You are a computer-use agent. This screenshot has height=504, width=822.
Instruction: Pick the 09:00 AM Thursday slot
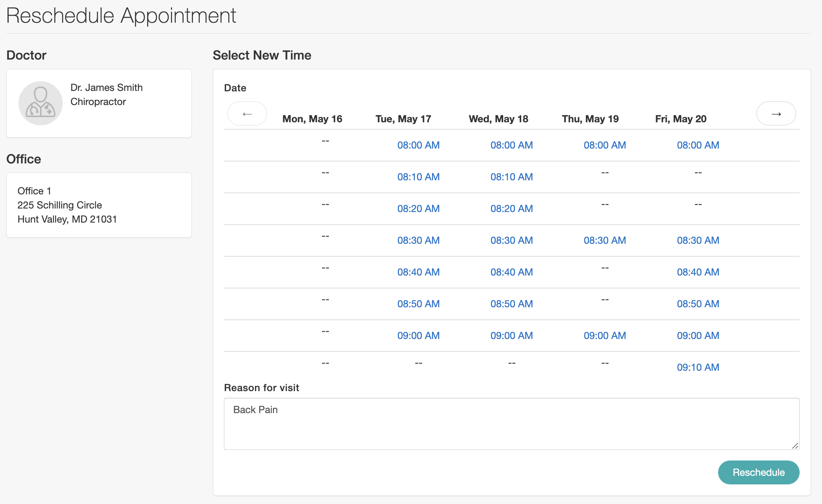[x=605, y=335]
